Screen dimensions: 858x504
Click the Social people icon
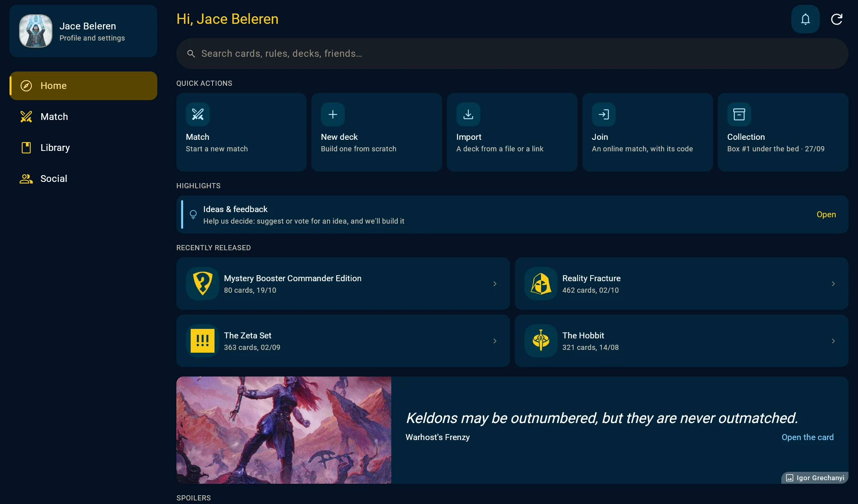click(26, 179)
